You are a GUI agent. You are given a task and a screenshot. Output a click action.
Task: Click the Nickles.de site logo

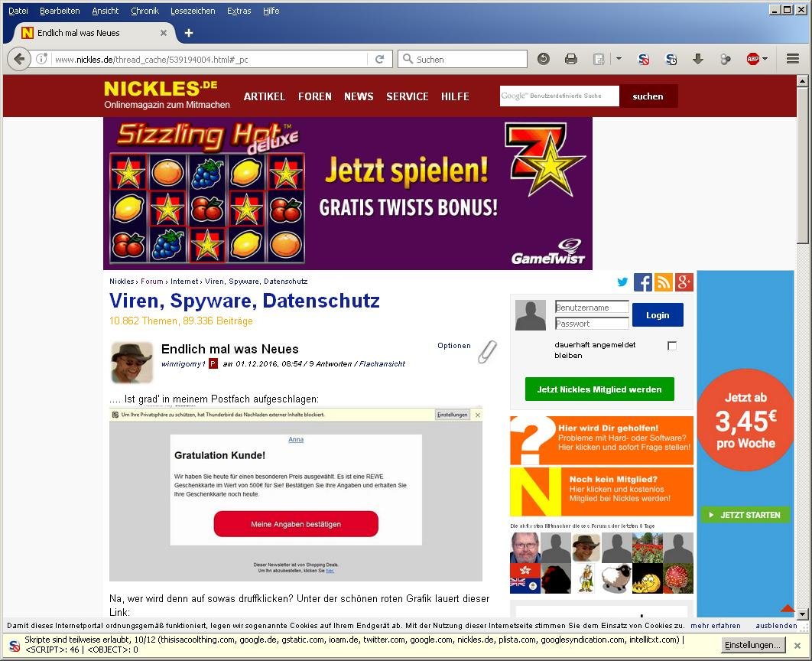click(x=166, y=95)
